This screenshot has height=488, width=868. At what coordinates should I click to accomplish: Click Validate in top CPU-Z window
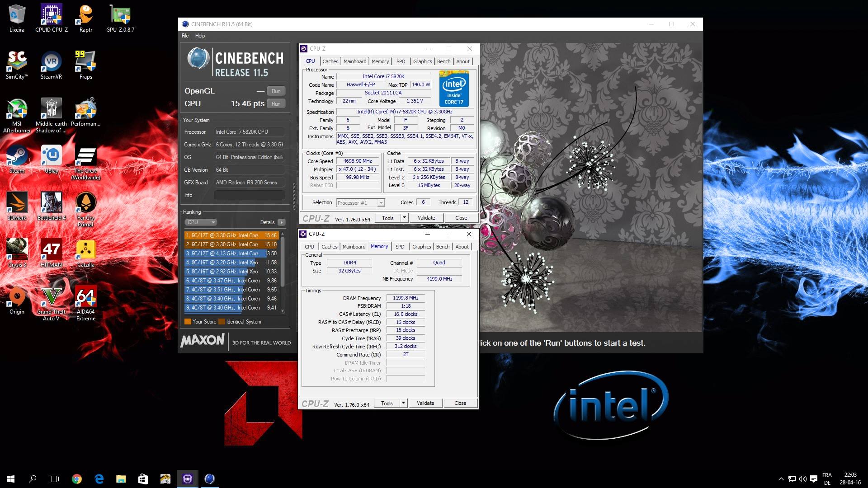coord(426,218)
